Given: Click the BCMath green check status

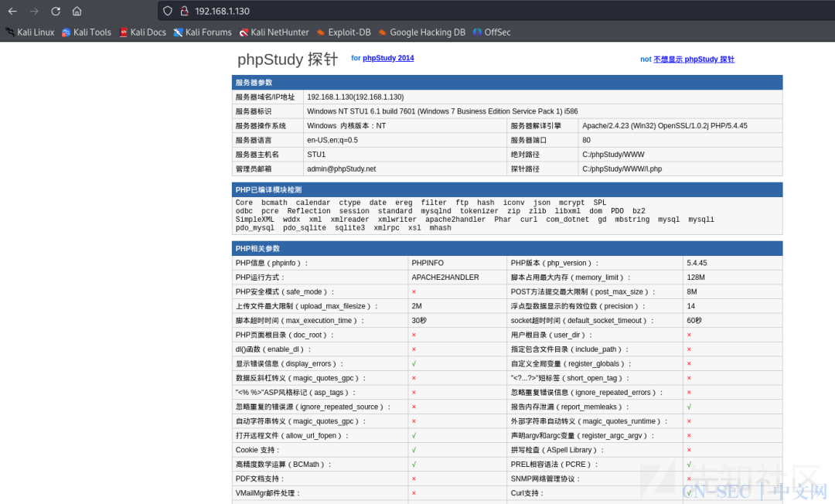Looking at the screenshot, I should [414, 464].
